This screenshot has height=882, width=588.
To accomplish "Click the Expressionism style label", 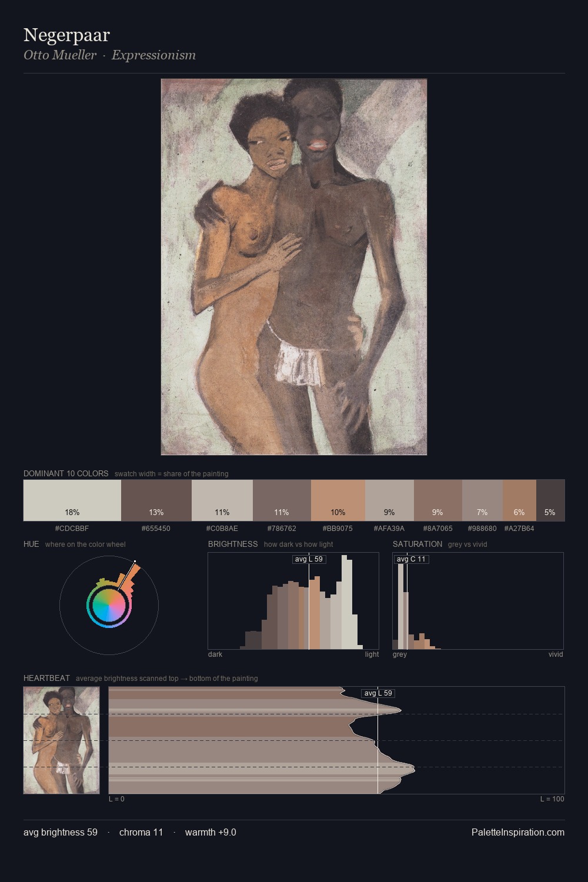I will pos(153,55).
